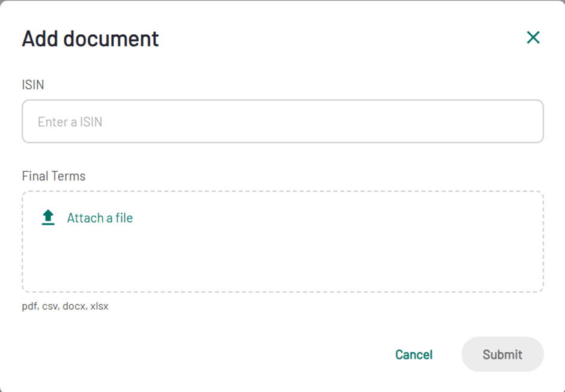Click the Attach a file link
The height and width of the screenshot is (392, 565).
coord(100,218)
